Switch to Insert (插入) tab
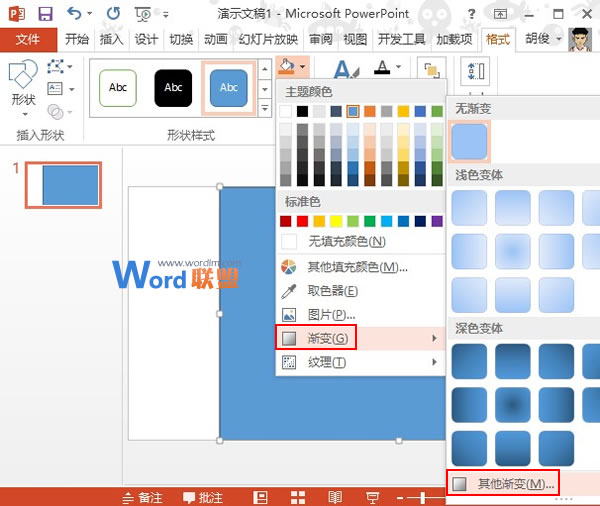The width and height of the screenshot is (600, 506). click(111, 39)
